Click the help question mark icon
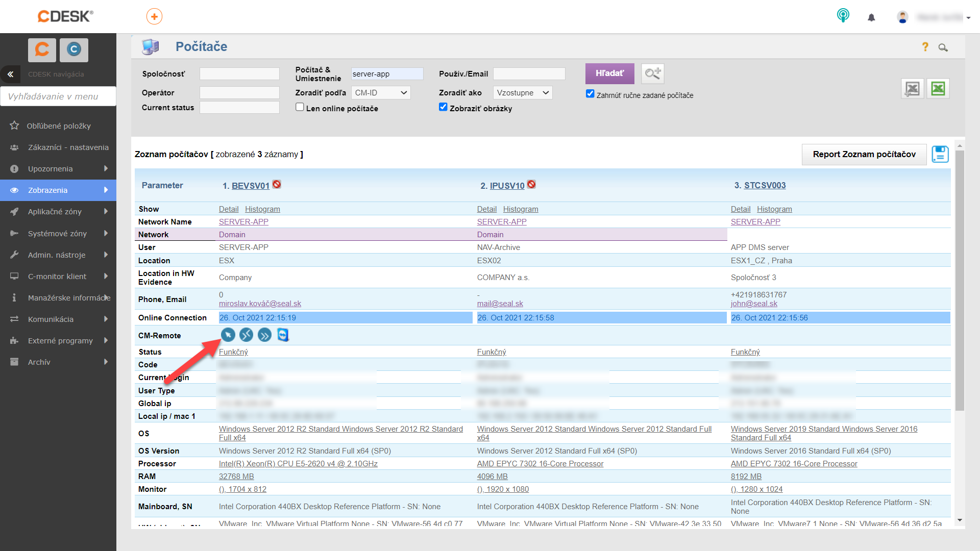This screenshot has height=551, width=980. 925,47
